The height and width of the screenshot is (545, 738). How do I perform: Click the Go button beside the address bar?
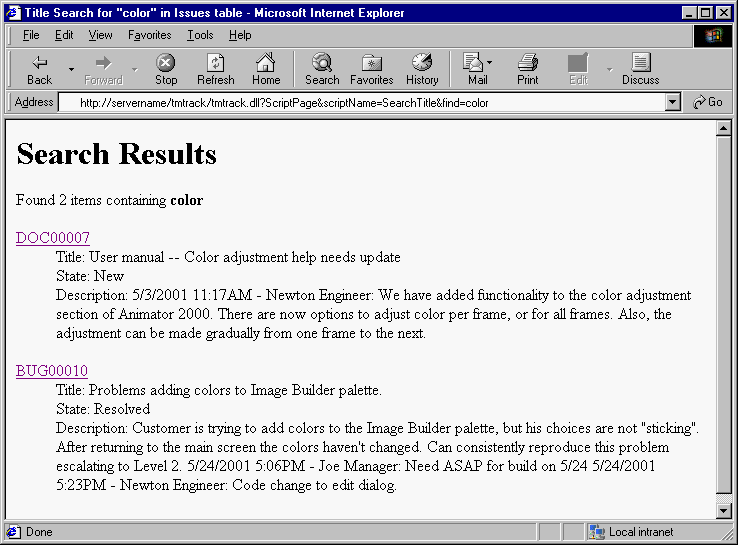coord(708,102)
